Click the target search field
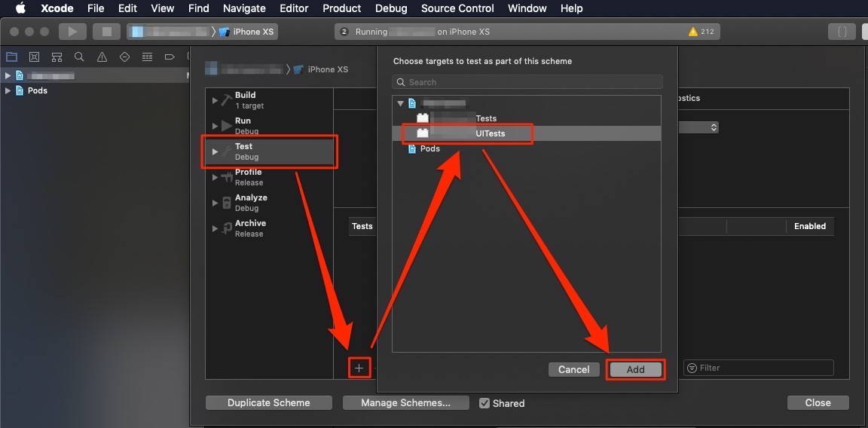This screenshot has width=868, height=428. [x=527, y=82]
